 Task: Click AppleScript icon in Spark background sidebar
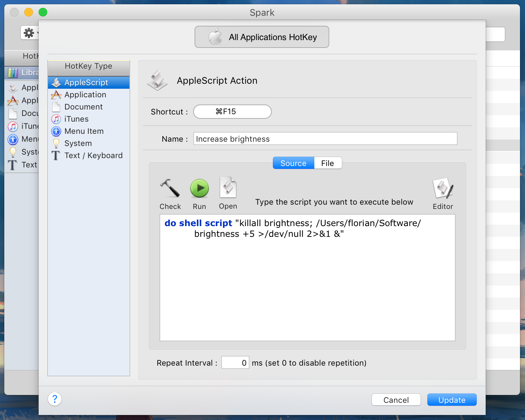[x=13, y=88]
